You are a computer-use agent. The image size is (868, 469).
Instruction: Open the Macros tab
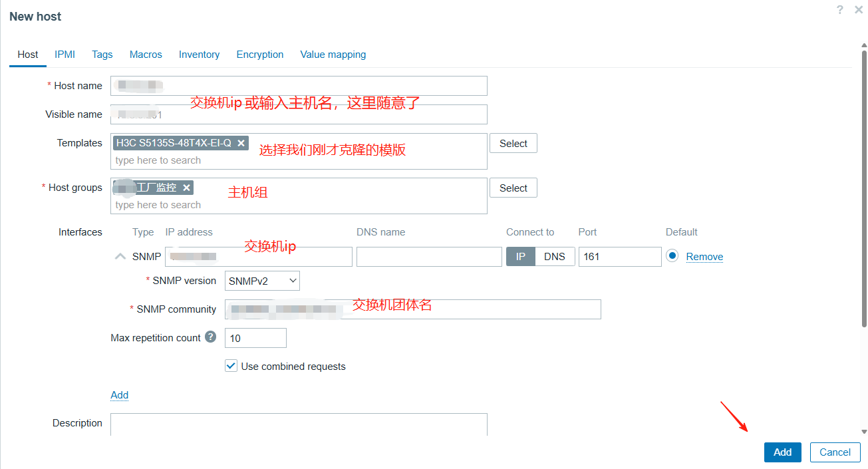(x=146, y=55)
